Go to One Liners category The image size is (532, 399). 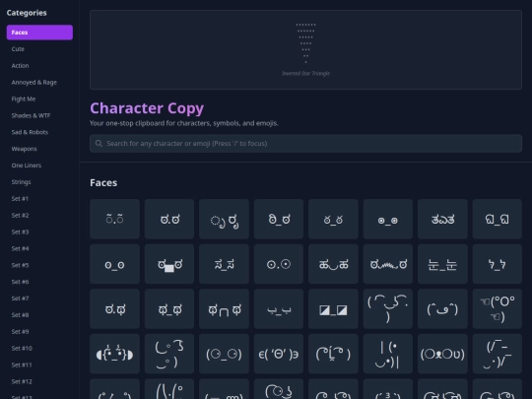39,166
